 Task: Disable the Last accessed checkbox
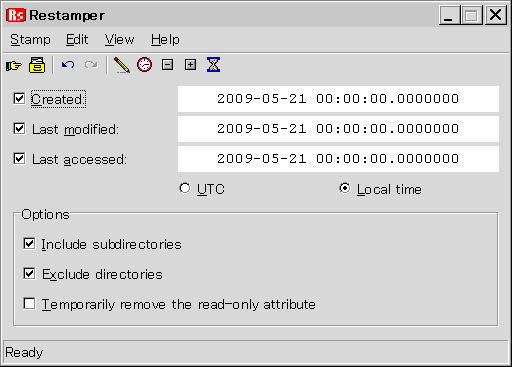tap(19, 159)
